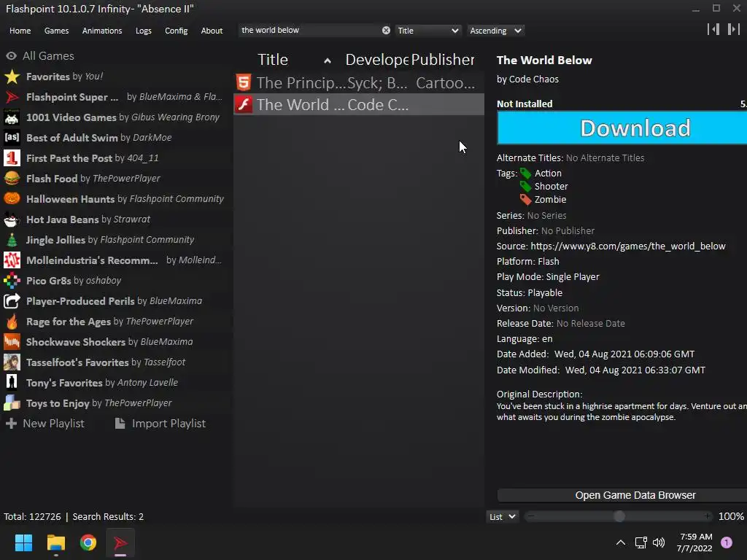This screenshot has height=560, width=747.
Task: Click the Pico Gr8s playlist icon
Action: 12,281
